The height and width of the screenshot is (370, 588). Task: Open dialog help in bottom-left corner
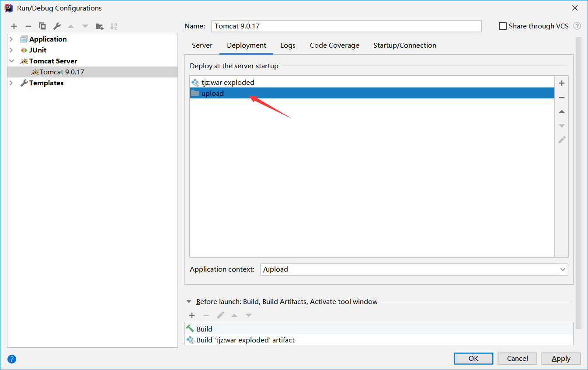12,359
